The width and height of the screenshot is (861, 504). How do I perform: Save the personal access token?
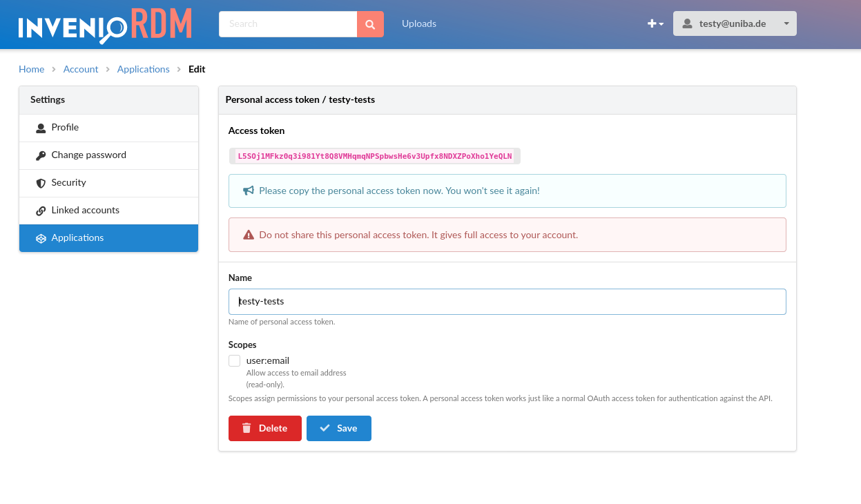pyautogui.click(x=338, y=428)
